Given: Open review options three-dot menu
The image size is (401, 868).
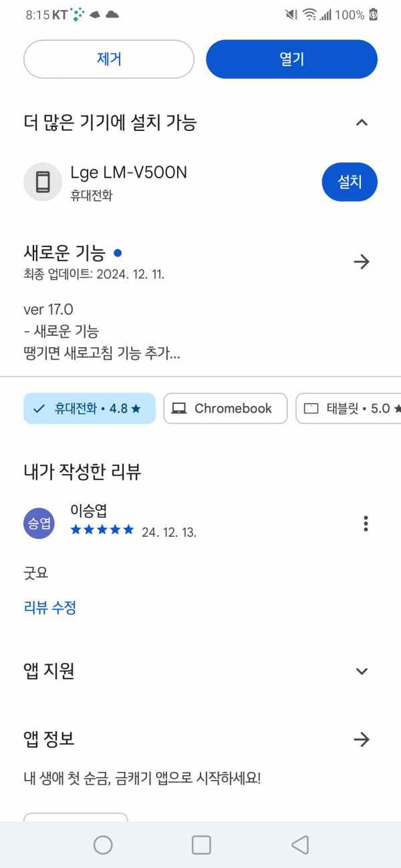Looking at the screenshot, I should 366,523.
